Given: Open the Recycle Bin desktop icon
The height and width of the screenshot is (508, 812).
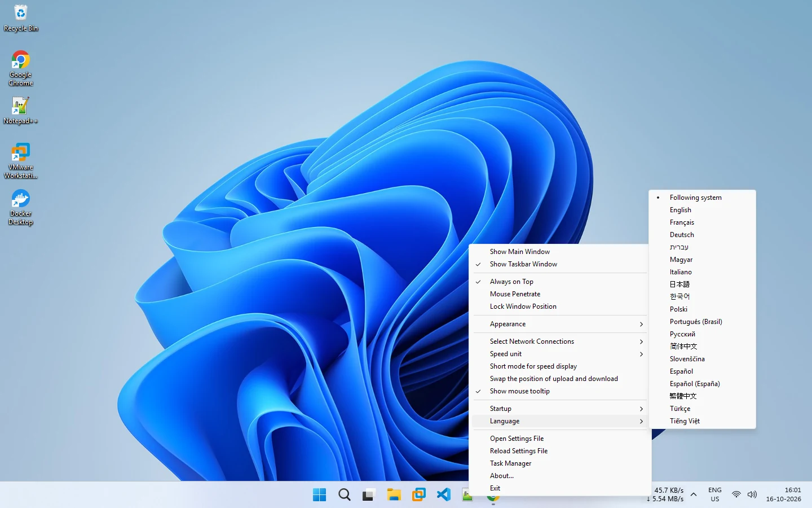Looking at the screenshot, I should coord(21,18).
